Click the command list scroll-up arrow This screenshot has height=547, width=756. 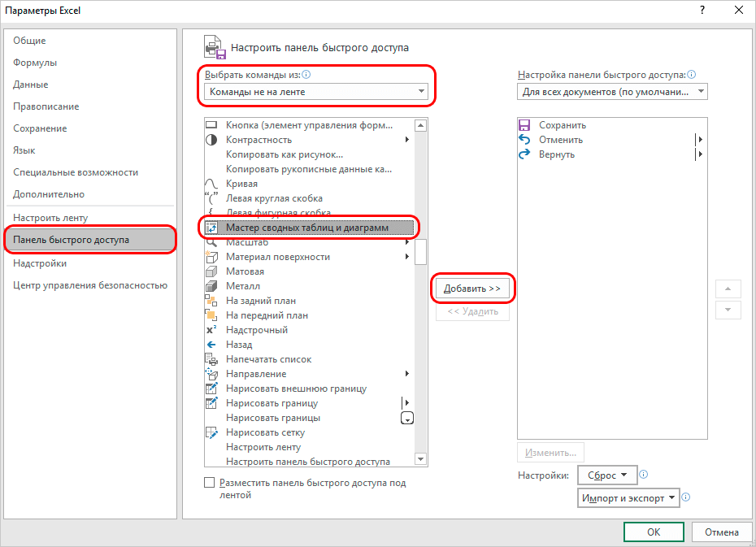tap(421, 125)
